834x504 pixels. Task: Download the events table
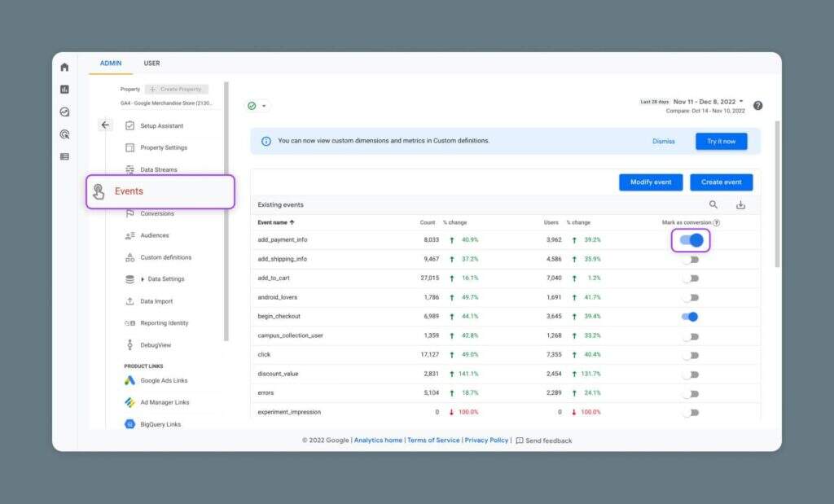click(x=740, y=205)
